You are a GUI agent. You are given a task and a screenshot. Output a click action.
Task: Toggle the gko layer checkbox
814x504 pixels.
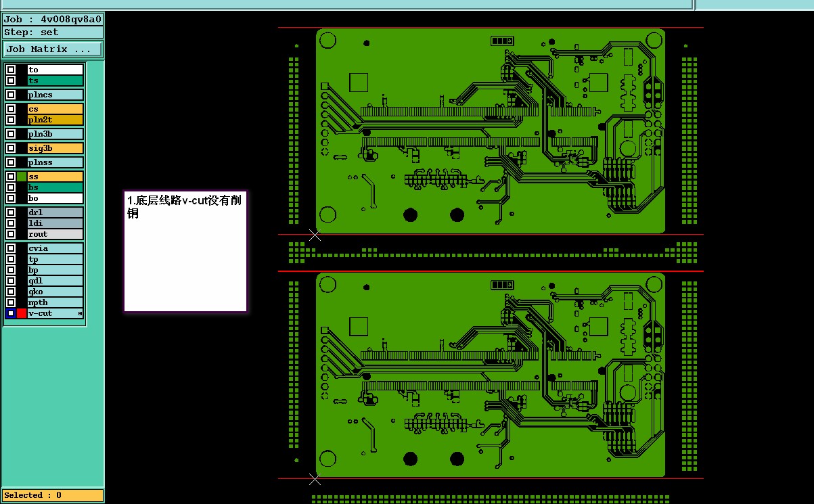11,292
